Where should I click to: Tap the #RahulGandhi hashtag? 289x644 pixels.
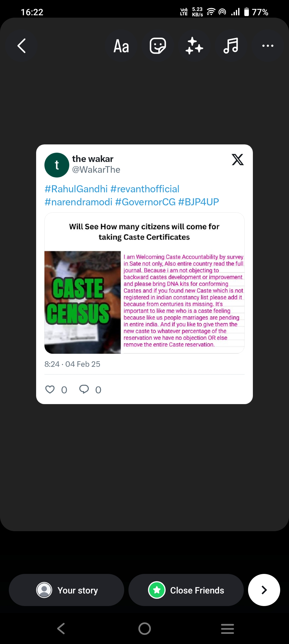coord(76,189)
